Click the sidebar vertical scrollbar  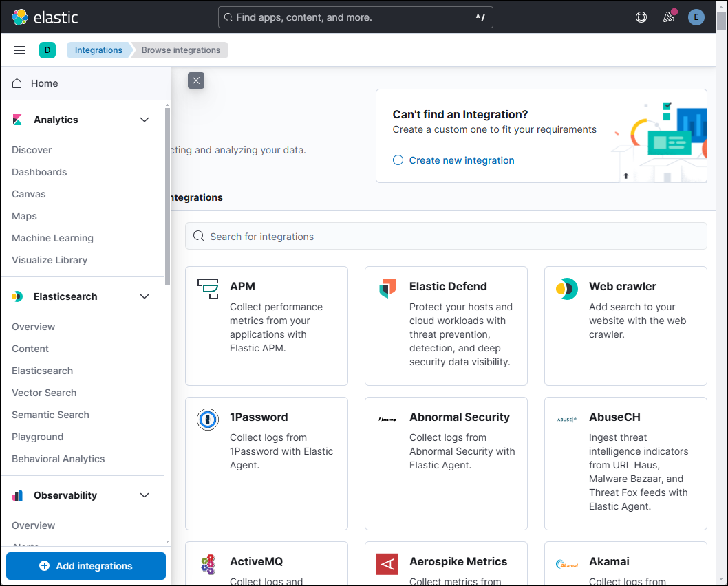click(x=167, y=196)
